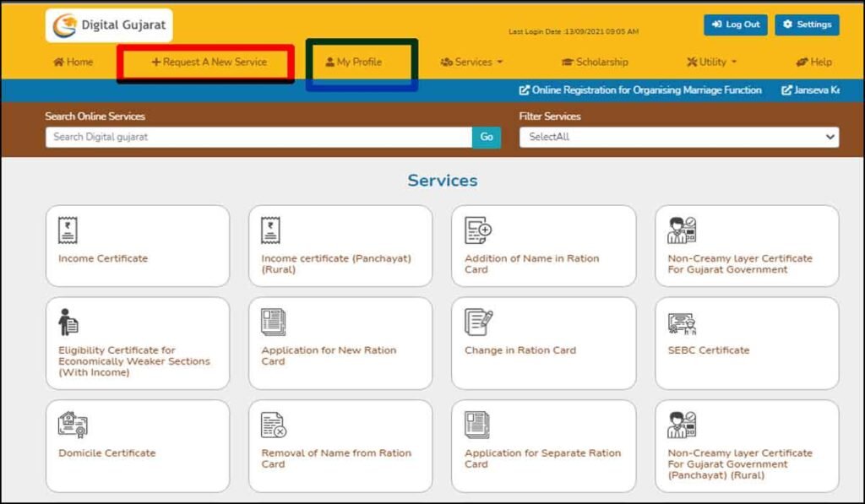The image size is (865, 504).
Task: Open Request A New Service
Action: (209, 62)
